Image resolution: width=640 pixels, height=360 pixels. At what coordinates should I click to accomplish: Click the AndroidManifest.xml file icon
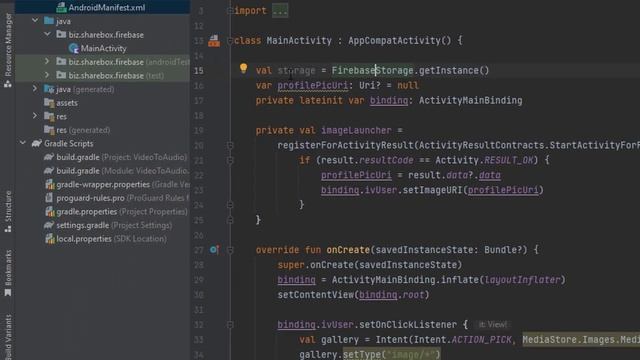[61, 7]
